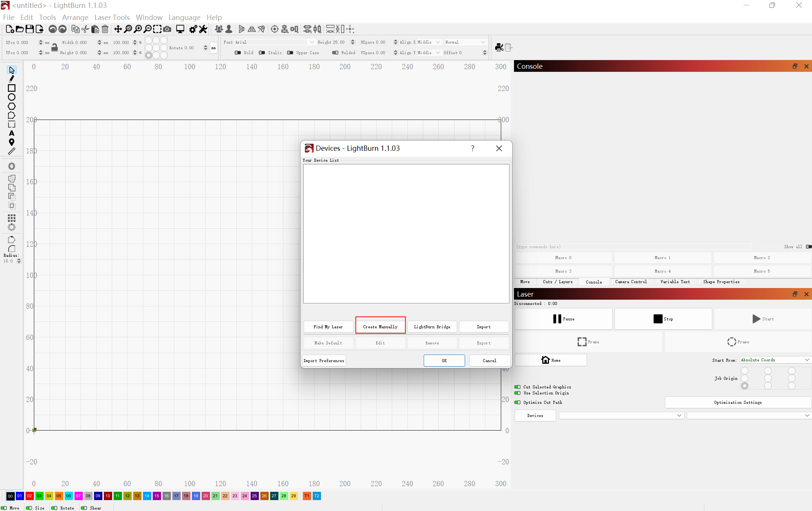Capture an image with the camera toolbar icon
Screen dimensions: 812x511
tap(167, 29)
